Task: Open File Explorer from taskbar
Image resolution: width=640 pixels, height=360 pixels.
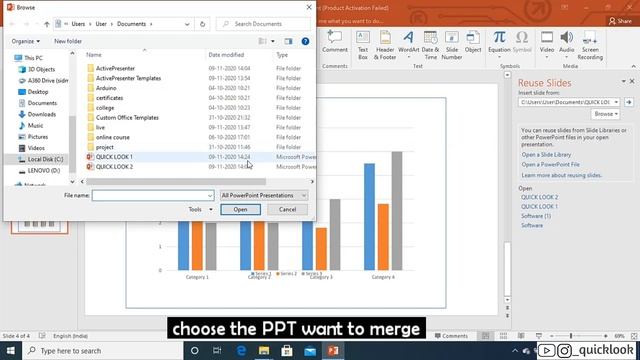Action: tap(264, 351)
